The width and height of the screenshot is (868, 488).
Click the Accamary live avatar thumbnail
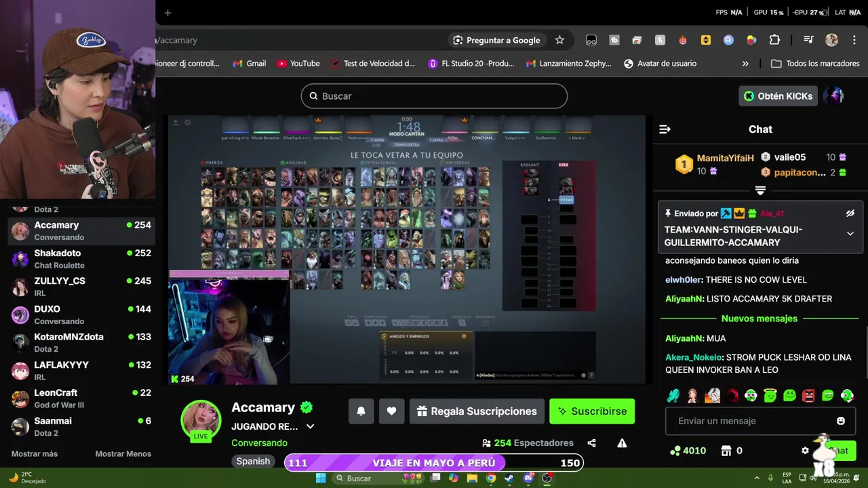pyautogui.click(x=201, y=419)
